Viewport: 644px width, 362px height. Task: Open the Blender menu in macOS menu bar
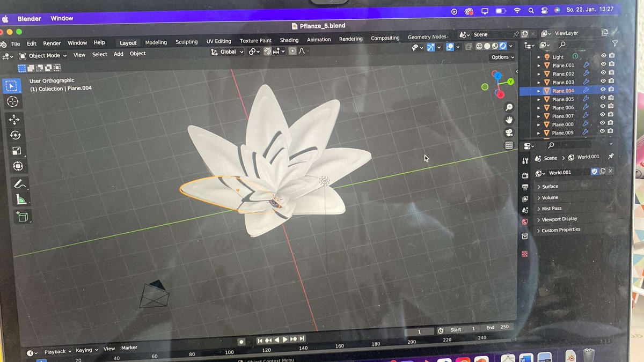[28, 18]
